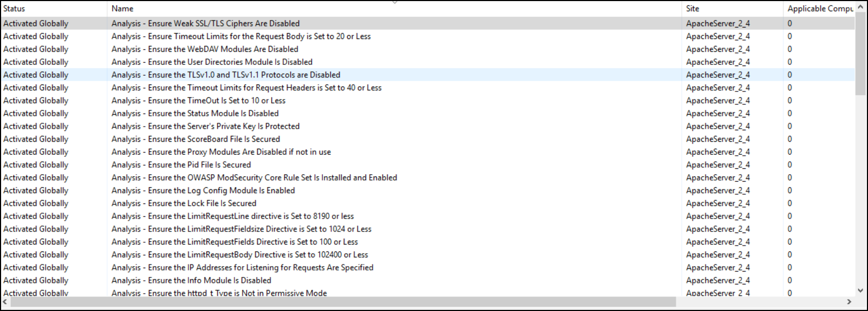
Task: Click the vertical scrollbar down arrow
Action: (x=860, y=290)
